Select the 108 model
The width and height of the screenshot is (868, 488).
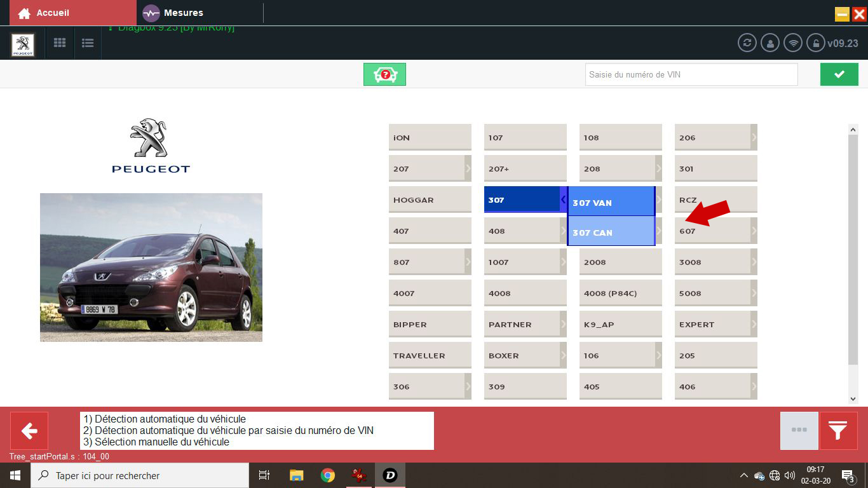click(x=621, y=137)
